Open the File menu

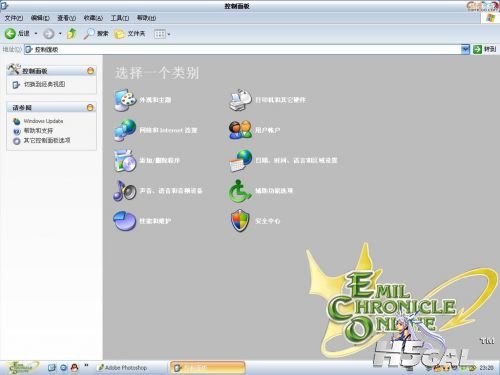13,18
